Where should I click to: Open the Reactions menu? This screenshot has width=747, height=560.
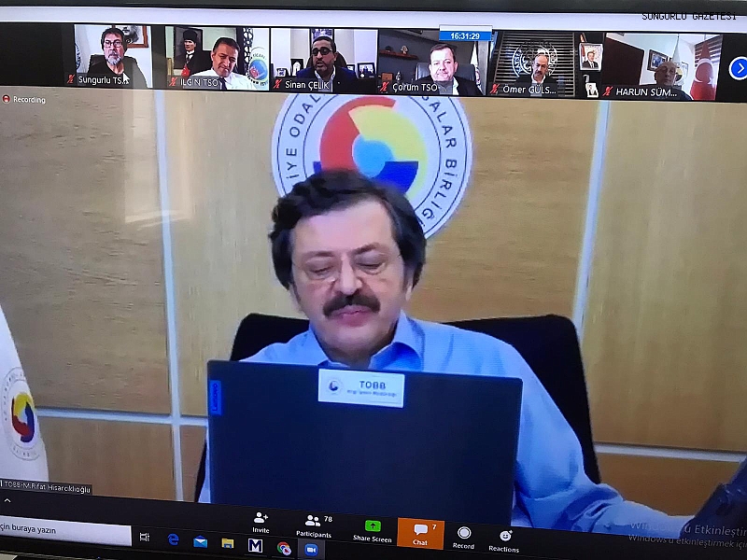coord(504,541)
